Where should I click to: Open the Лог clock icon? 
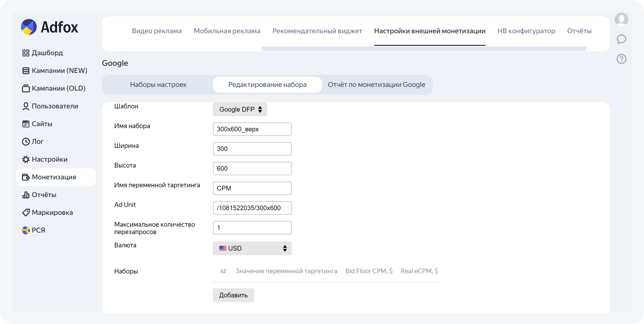(x=26, y=141)
